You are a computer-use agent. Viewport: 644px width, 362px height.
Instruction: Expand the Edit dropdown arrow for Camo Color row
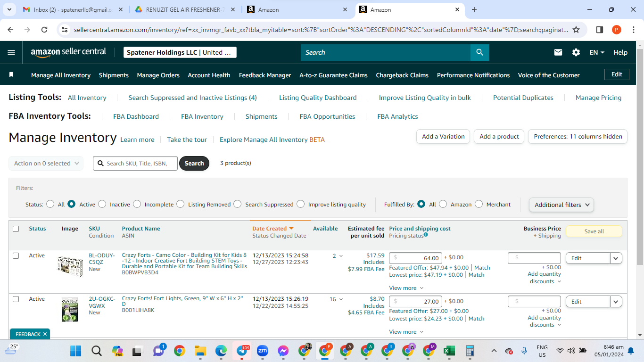click(x=616, y=258)
